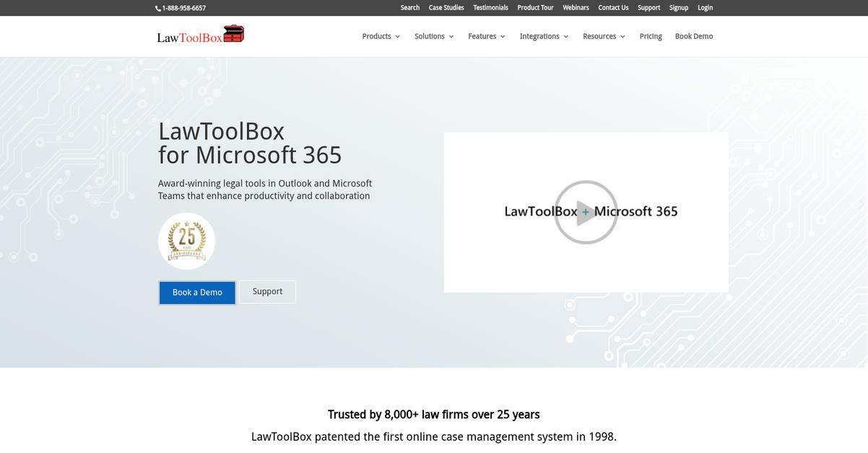Screen dimensions: 868x453
Task: Expand the Features dropdown menu
Action: (x=487, y=36)
